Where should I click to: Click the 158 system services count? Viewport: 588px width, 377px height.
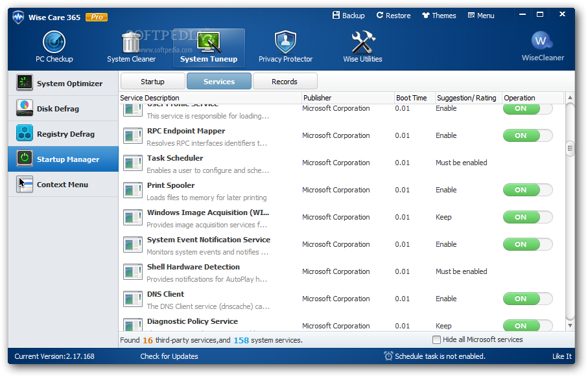[241, 340]
